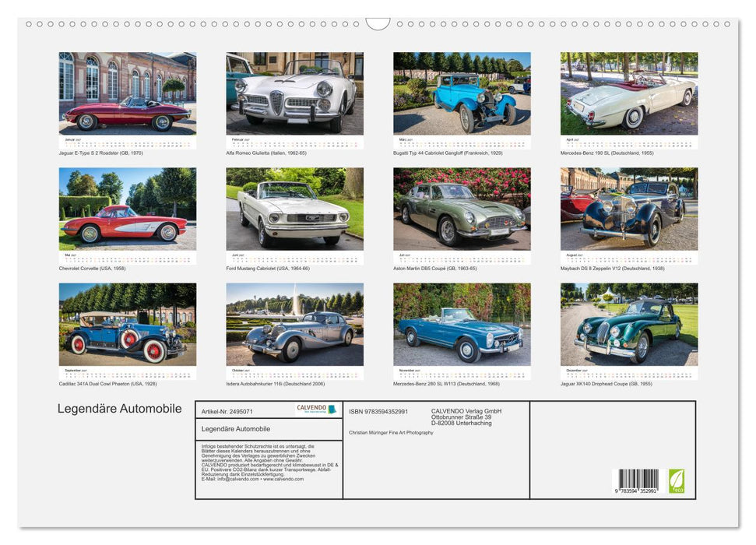
Task: Click 'Christian Müringer Fine Art Photography'
Action: tap(391, 433)
